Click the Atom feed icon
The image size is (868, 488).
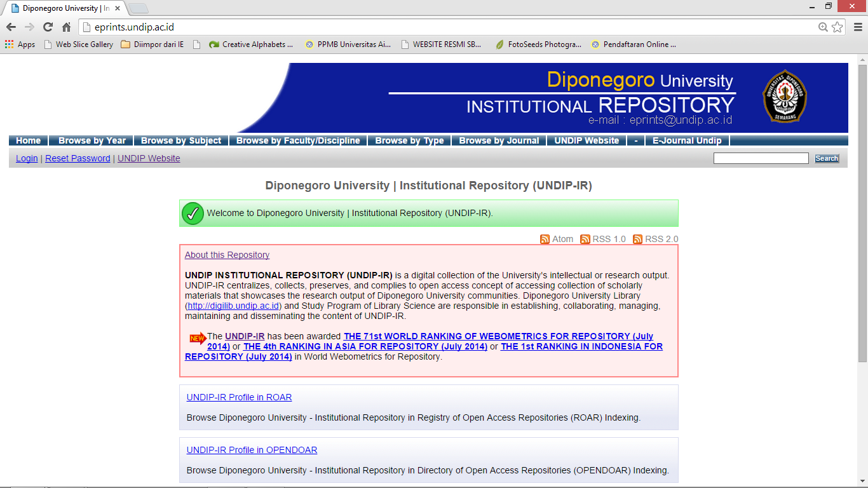[x=545, y=239]
